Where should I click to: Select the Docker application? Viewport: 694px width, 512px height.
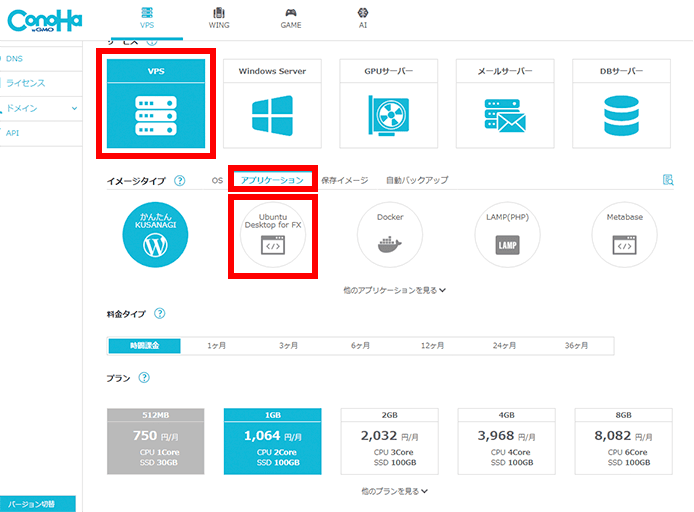click(x=390, y=235)
